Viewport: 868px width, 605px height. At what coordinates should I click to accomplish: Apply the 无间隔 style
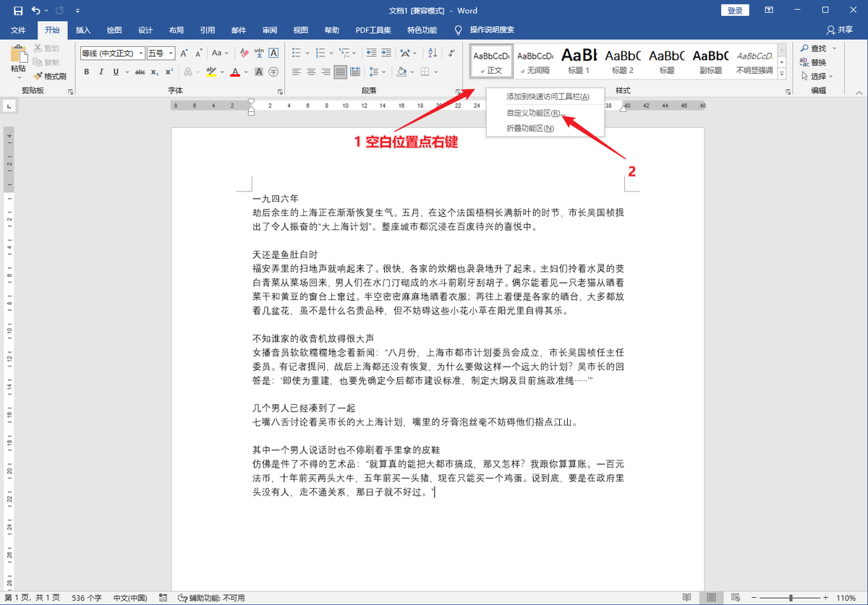coord(537,61)
